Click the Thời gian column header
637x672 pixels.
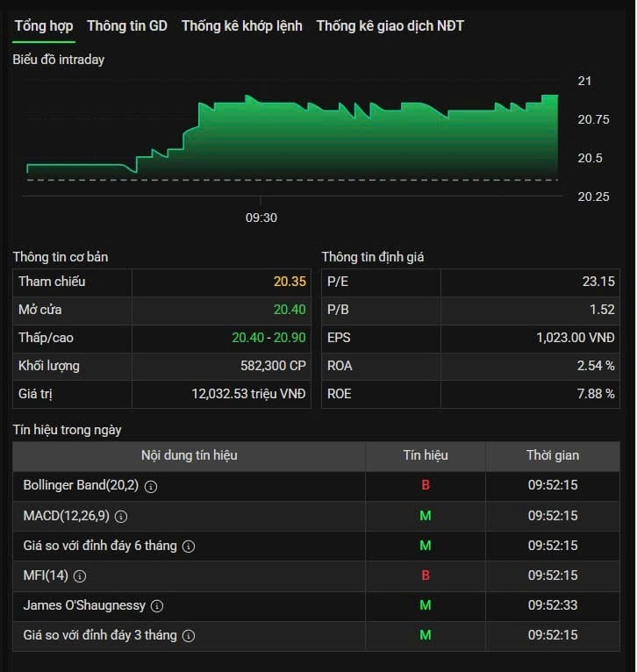pos(553,455)
